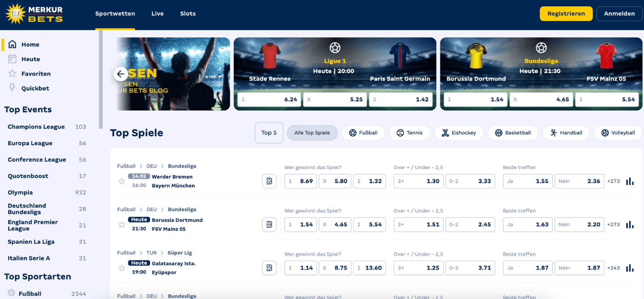The image size is (644, 299).
Task: Open bet builder icon for Werder Bremen match
Action: tap(269, 181)
